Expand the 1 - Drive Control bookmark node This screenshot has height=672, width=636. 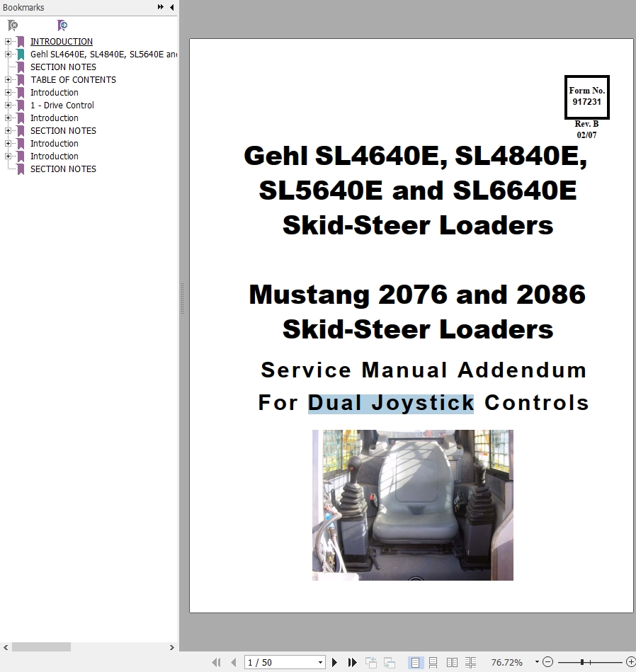pos(8,105)
